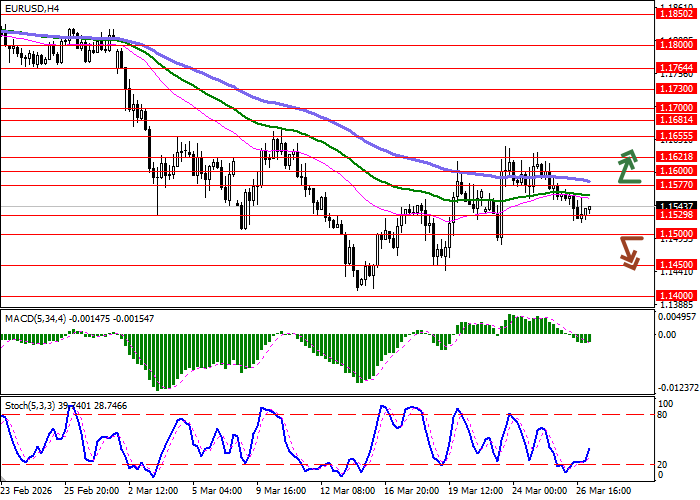Select the 1.1655 price level label
700x500 pixels.
pos(676,135)
